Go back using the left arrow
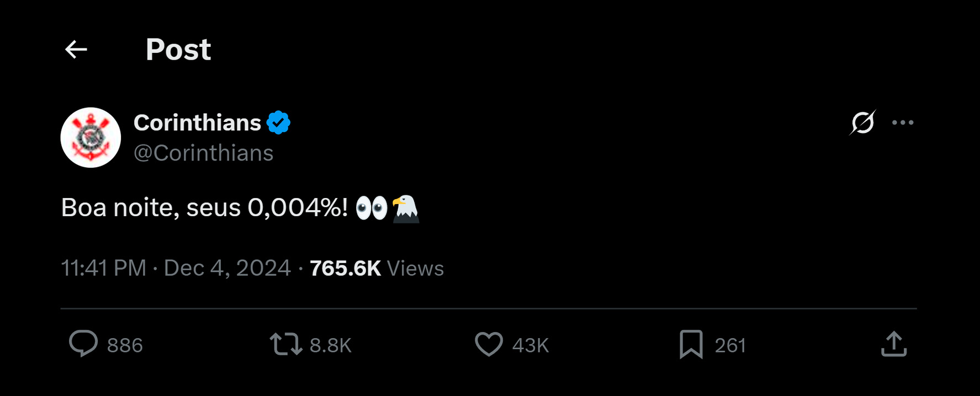Image resolution: width=980 pixels, height=396 pixels. pos(76,50)
